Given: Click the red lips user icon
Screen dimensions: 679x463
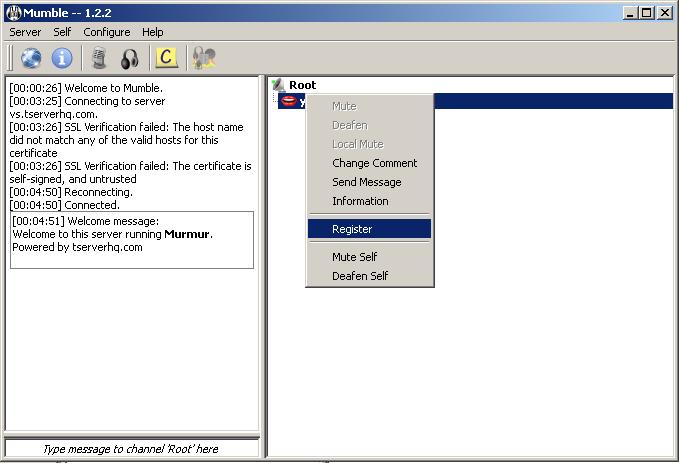Looking at the screenshot, I should pos(288,101).
